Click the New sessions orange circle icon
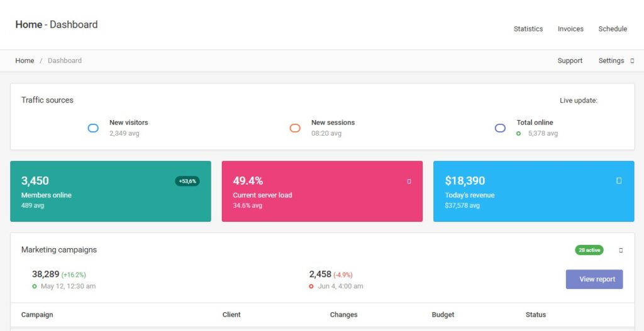The height and width of the screenshot is (331, 644). 295,128
